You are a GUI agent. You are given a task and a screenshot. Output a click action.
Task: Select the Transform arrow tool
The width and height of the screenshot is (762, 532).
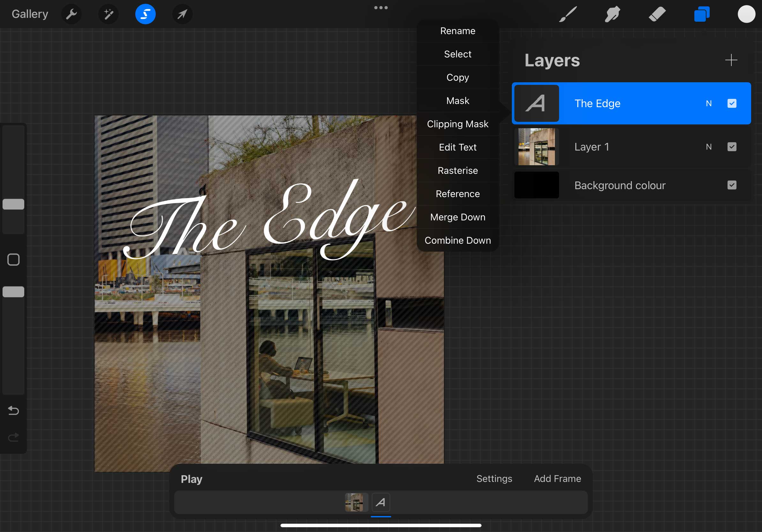tap(182, 14)
